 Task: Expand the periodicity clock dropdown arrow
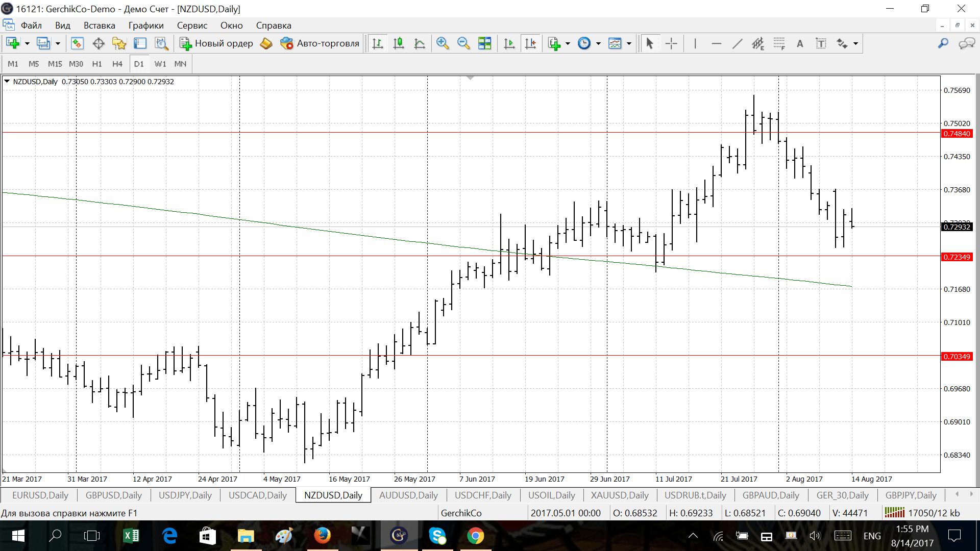(598, 43)
